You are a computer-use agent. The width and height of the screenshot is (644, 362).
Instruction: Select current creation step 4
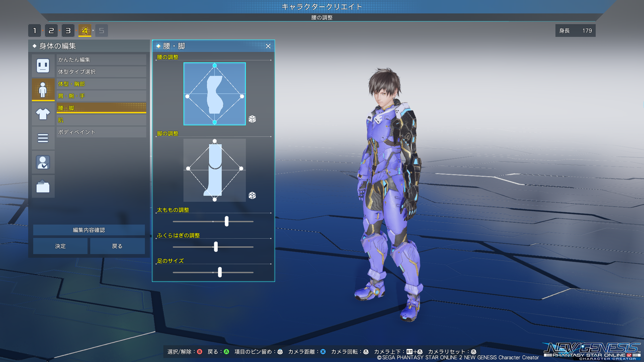85,31
